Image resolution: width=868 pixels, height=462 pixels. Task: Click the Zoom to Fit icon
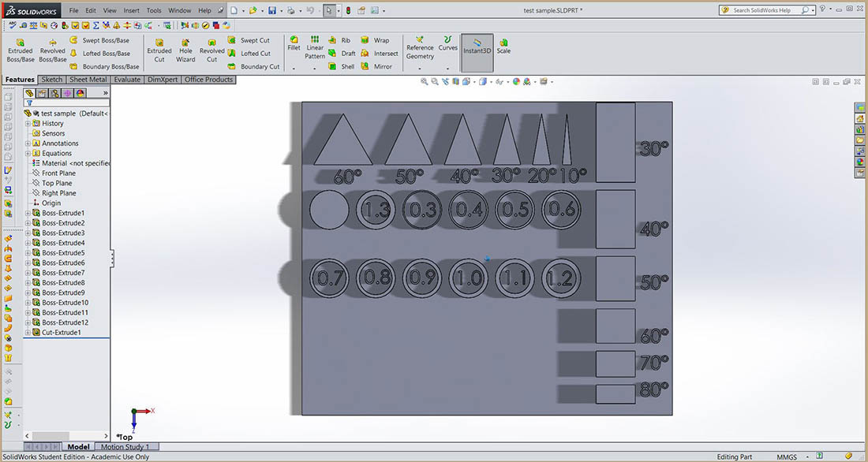pos(424,81)
